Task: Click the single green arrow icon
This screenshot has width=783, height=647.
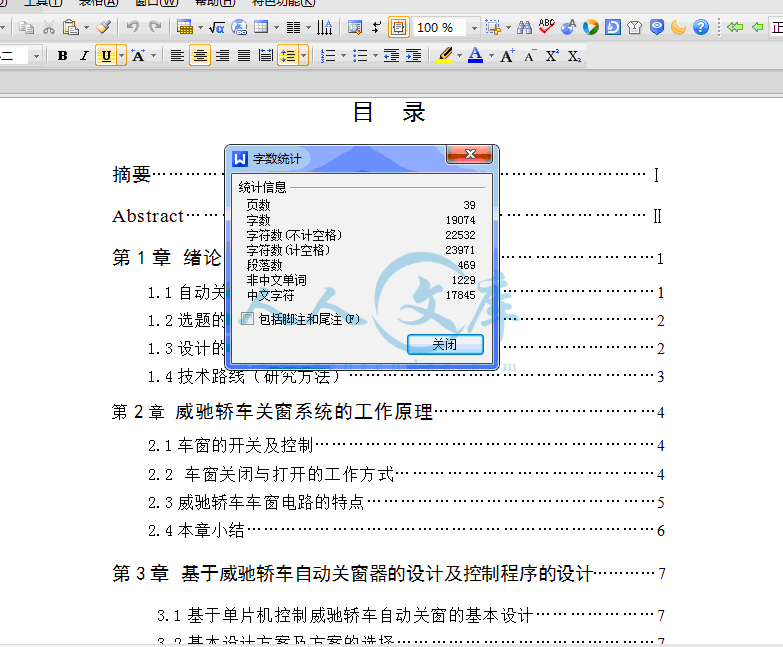Action: 758,27
